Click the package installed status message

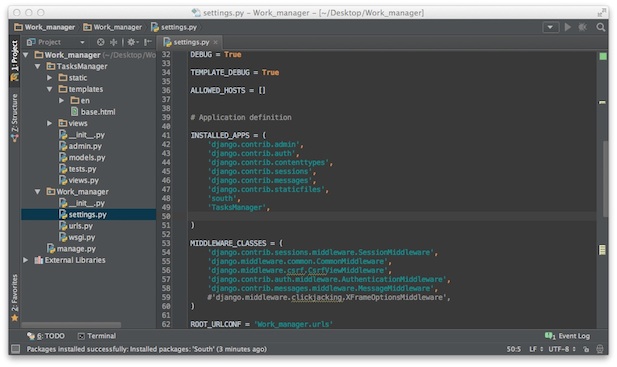(x=146, y=349)
